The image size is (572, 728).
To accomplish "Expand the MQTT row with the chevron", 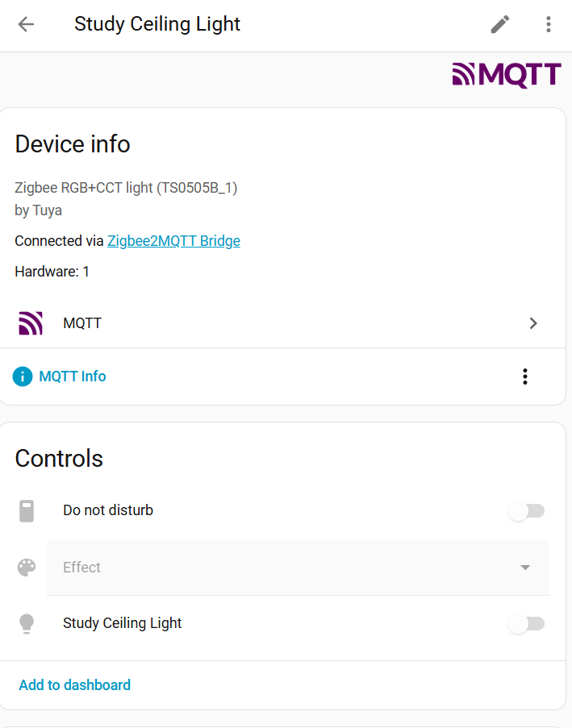I will tap(532, 322).
